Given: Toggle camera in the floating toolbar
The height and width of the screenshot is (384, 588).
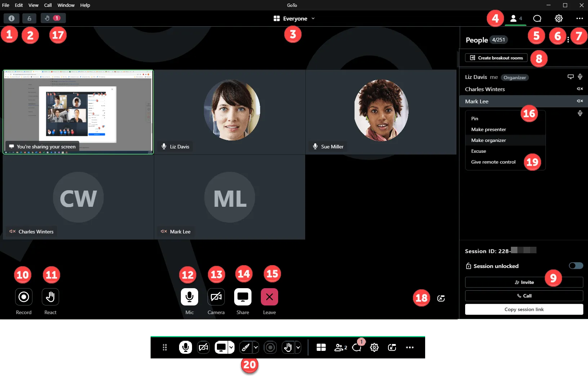Looking at the screenshot, I should point(204,347).
